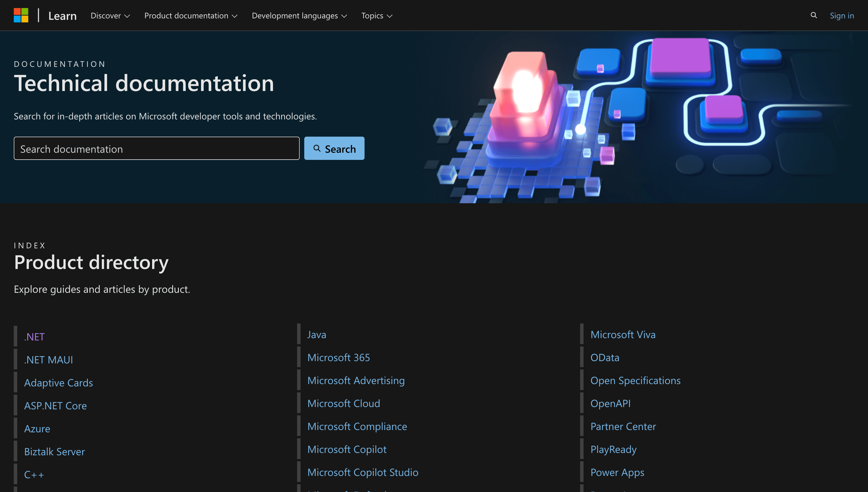Open the Biztalk Server link

[55, 452]
